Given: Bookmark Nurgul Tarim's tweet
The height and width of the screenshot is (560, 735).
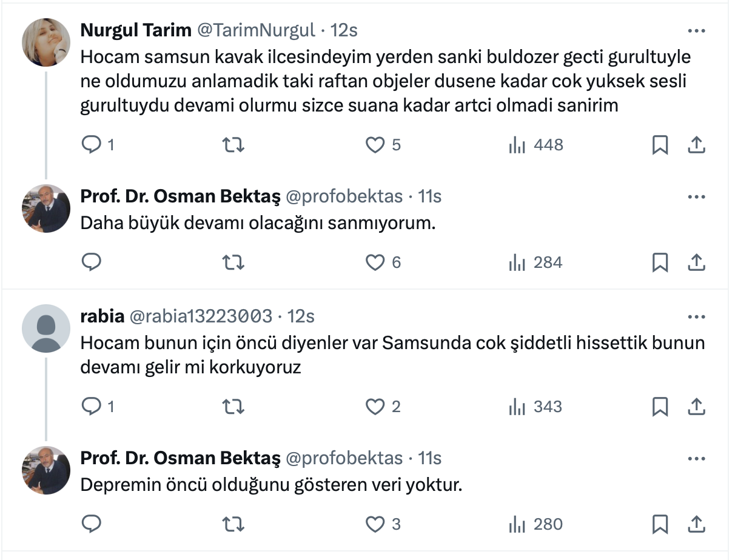Looking at the screenshot, I should click(x=660, y=145).
